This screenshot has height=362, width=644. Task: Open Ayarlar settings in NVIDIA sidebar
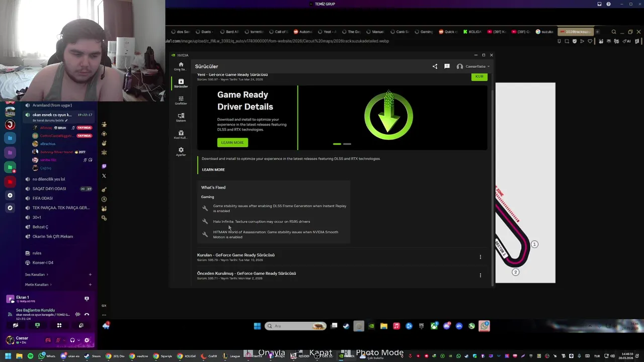pos(181,152)
